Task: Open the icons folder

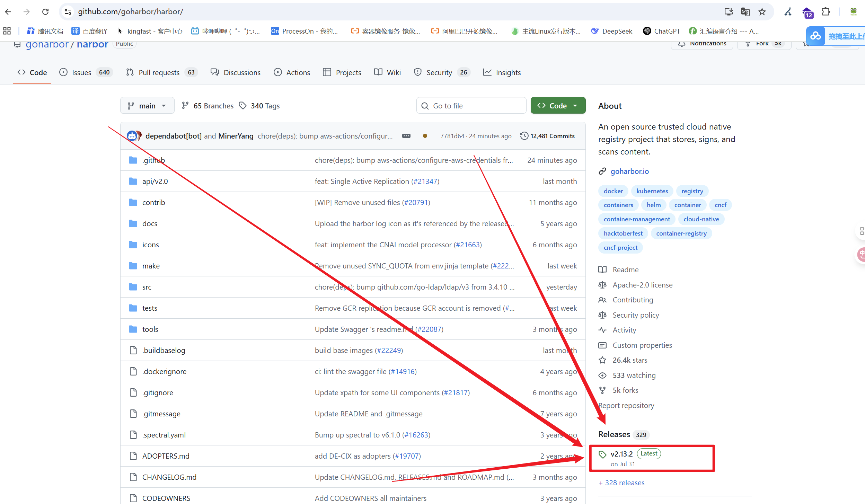Action: click(x=150, y=245)
